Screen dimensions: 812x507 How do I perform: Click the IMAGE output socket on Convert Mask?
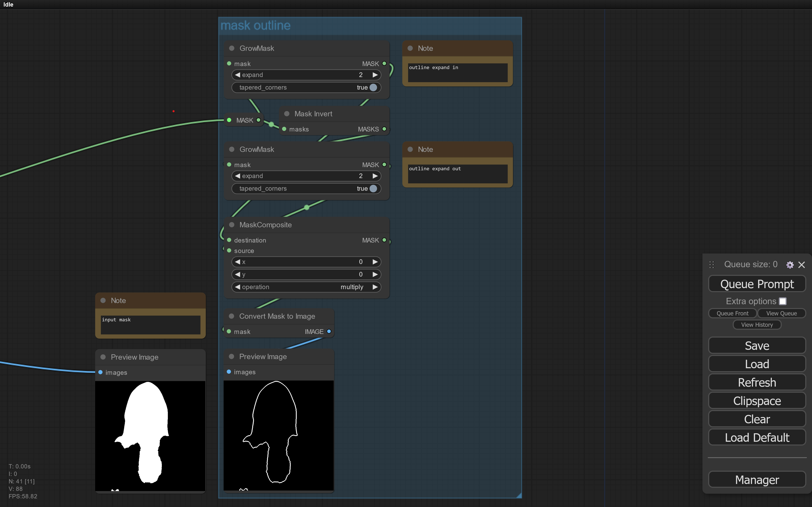(x=329, y=331)
